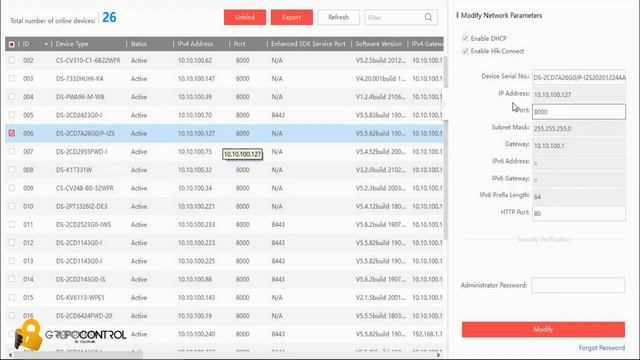
Task: Open the Forgot Password link
Action: pos(602,348)
